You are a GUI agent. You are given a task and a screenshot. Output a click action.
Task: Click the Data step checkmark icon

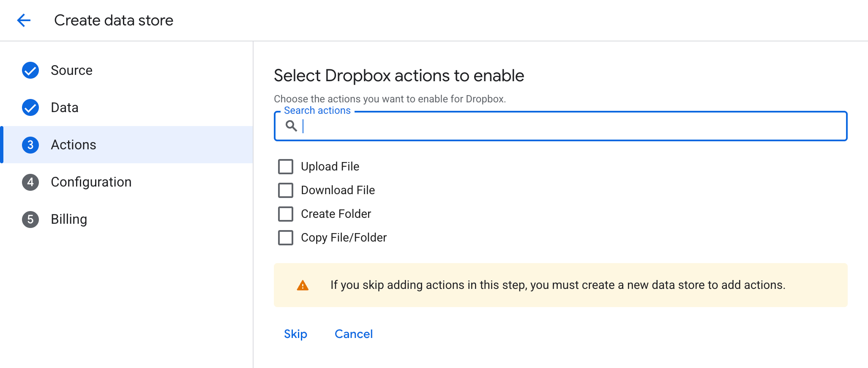(x=30, y=107)
